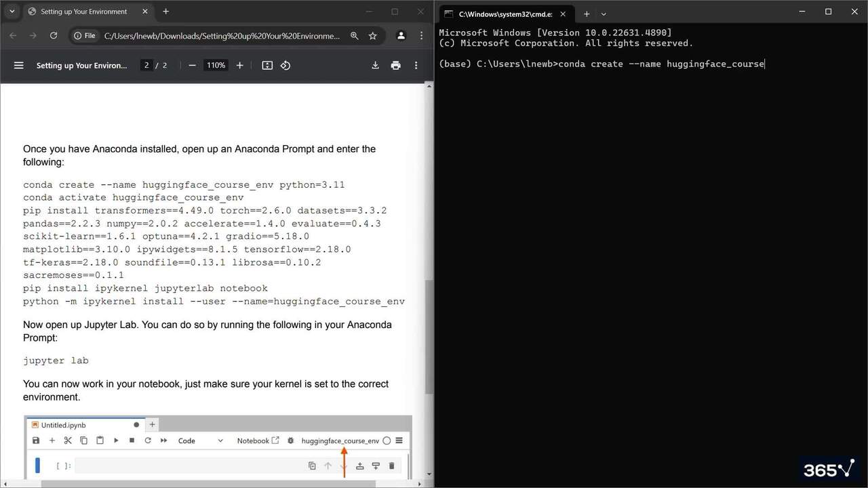Close the cmd.exe terminal tab
The width and height of the screenshot is (868, 488).
[562, 13]
